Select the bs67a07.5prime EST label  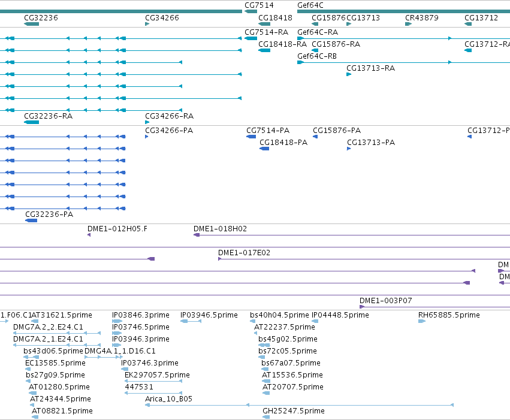[x=291, y=363]
